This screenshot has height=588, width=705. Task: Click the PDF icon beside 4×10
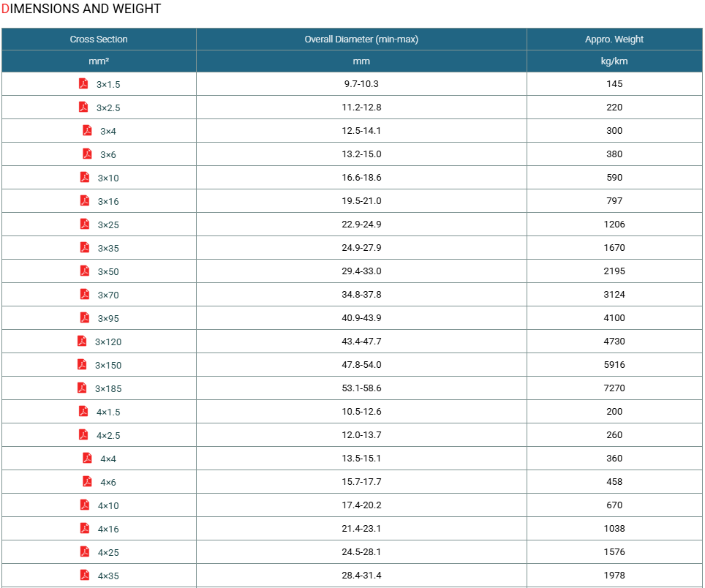click(85, 505)
